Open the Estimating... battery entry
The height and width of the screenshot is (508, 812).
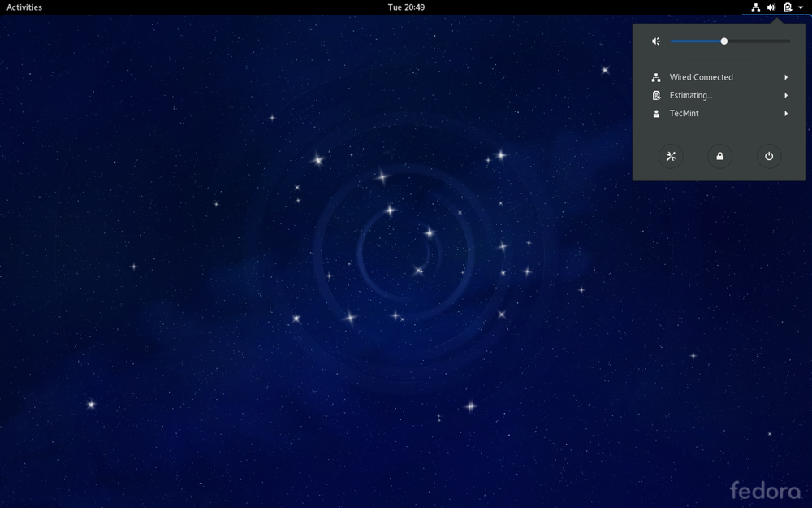pos(719,95)
